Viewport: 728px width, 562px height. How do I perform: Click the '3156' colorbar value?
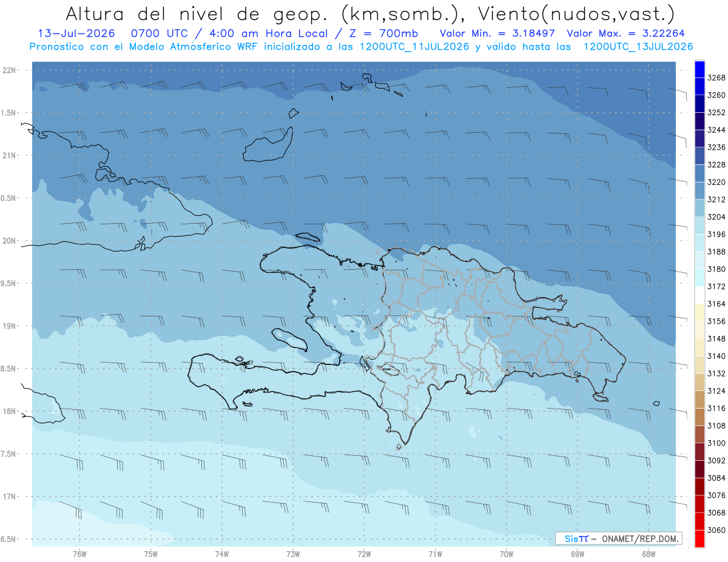716,321
